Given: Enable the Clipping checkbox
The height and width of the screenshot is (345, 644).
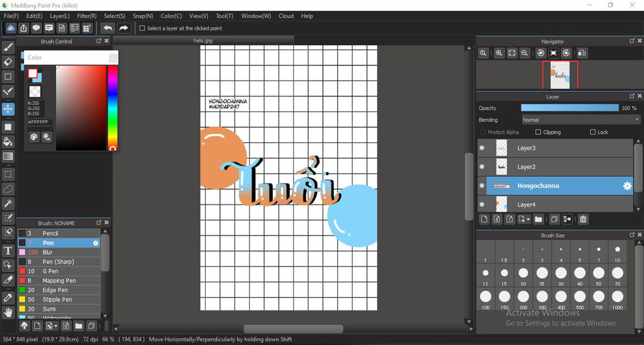Looking at the screenshot, I should click(538, 132).
